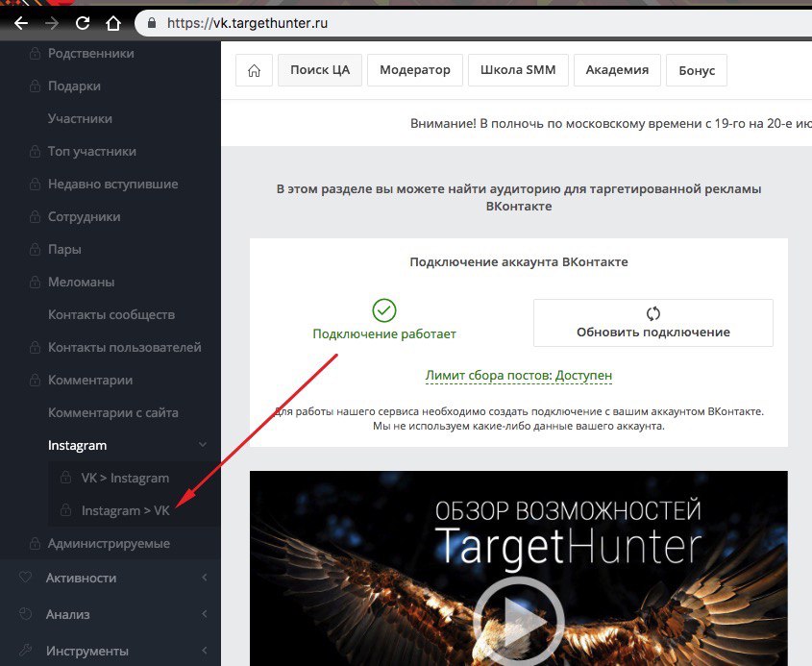
Task: Switch to the Академия tab
Action: tap(617, 70)
